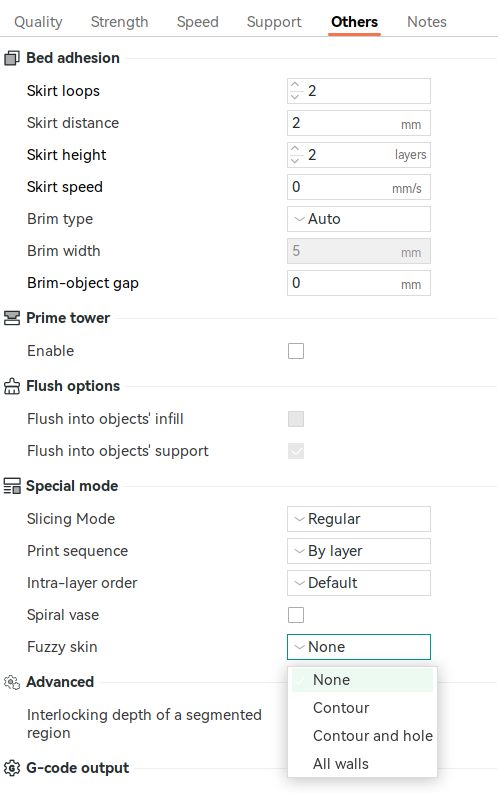Increase Skirt loops with up arrow

[295, 85]
